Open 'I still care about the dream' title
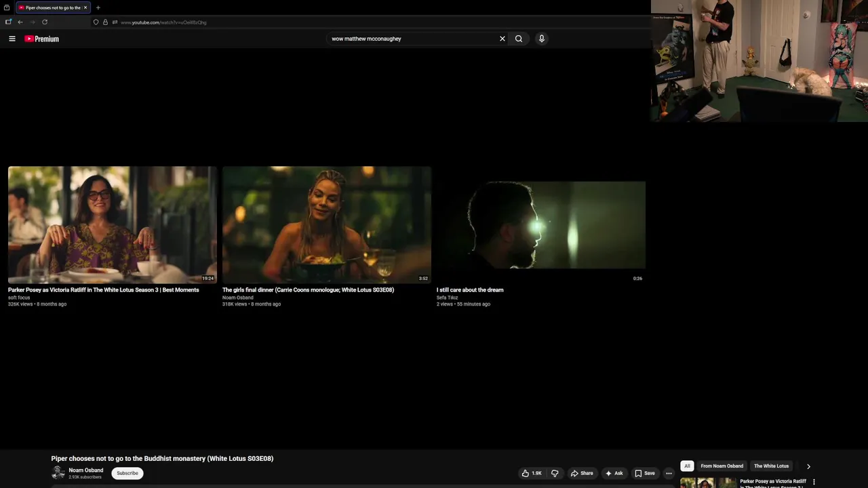Screen dimensions: 868x488 pos(470,290)
